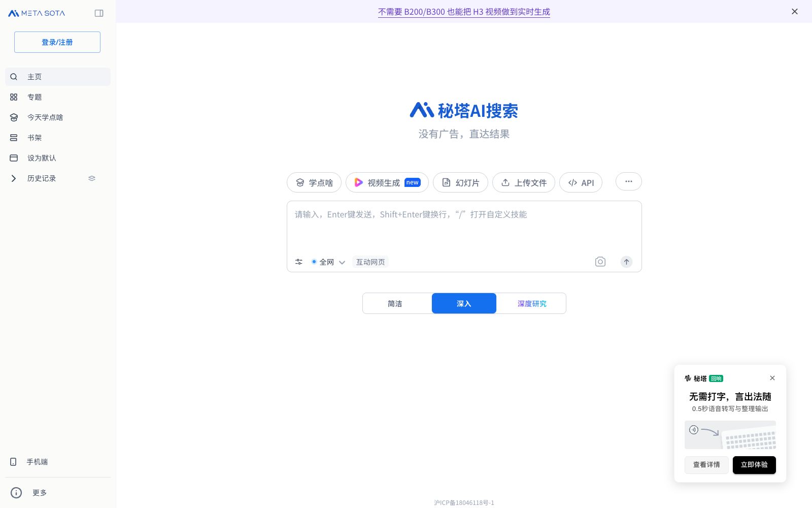Click the 秘塔AI搜索 center logo
Viewport: 812px width, 508px height.
[x=464, y=110]
